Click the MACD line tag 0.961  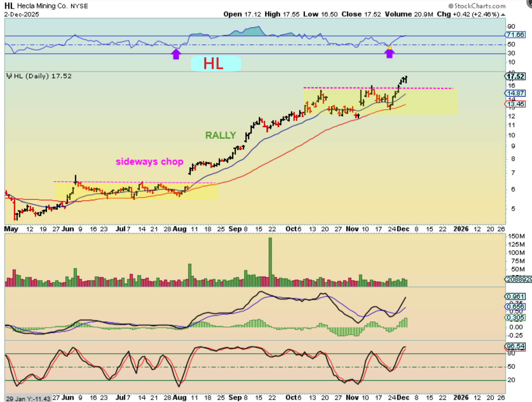click(x=515, y=297)
